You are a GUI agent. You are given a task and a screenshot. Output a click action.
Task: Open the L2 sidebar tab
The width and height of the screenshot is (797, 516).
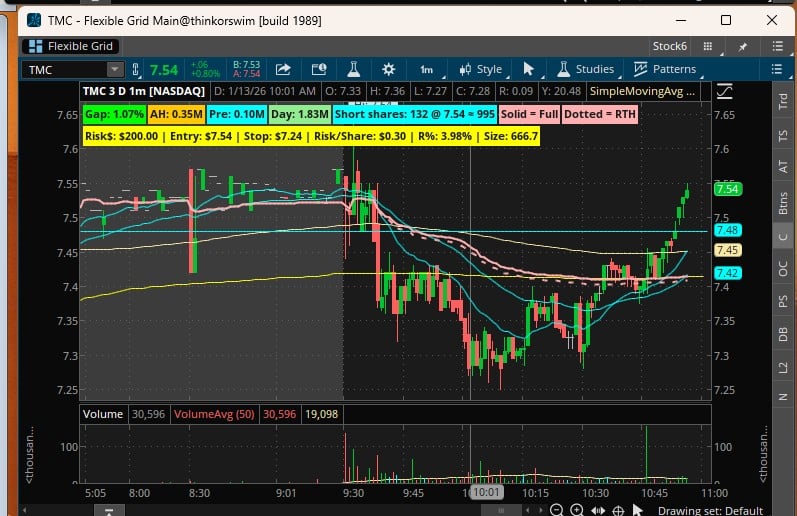point(783,367)
